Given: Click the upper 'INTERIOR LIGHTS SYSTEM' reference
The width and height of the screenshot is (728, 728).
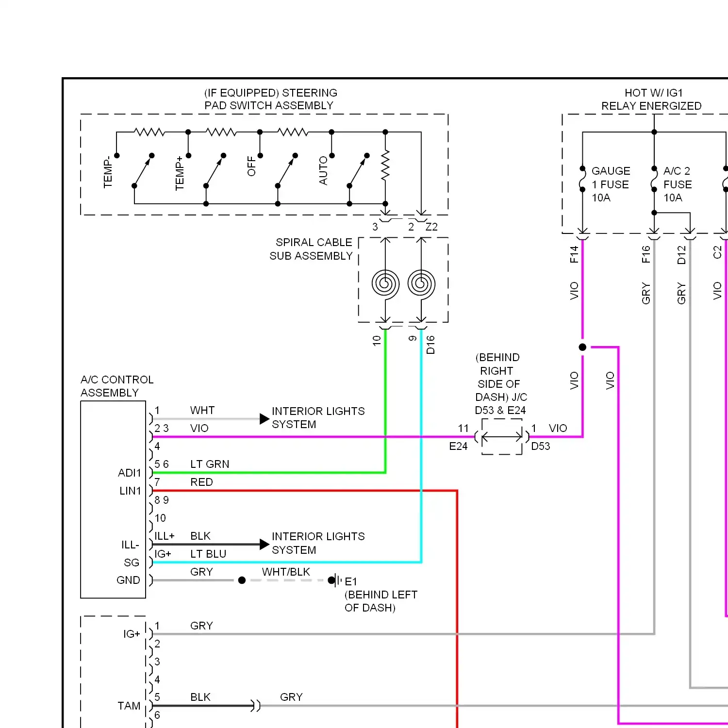Looking at the screenshot, I should (318, 417).
